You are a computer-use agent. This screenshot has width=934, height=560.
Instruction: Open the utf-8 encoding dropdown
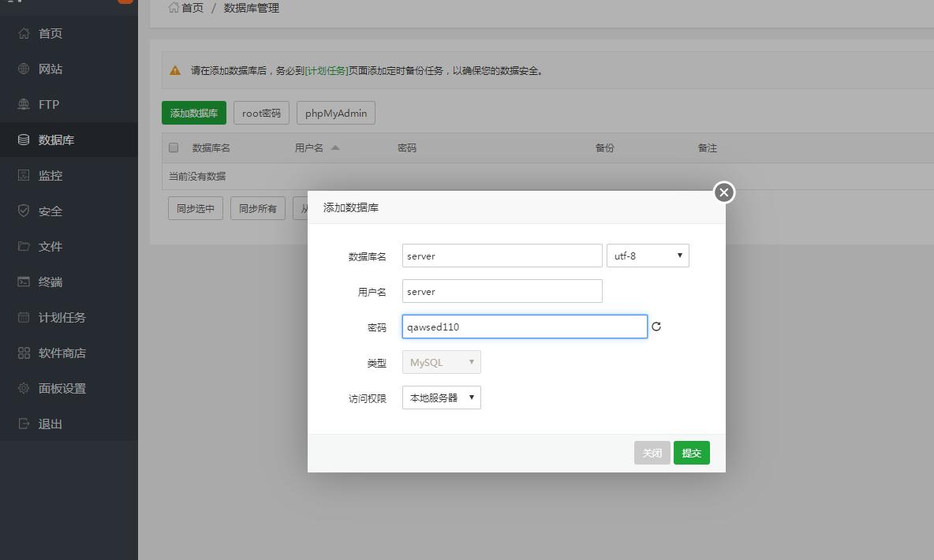647,256
